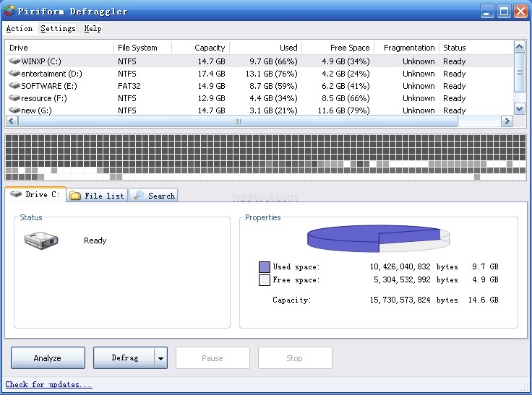Click the SOFTWARE (E:) drive icon
This screenshot has width=532, height=395.
(x=14, y=85)
